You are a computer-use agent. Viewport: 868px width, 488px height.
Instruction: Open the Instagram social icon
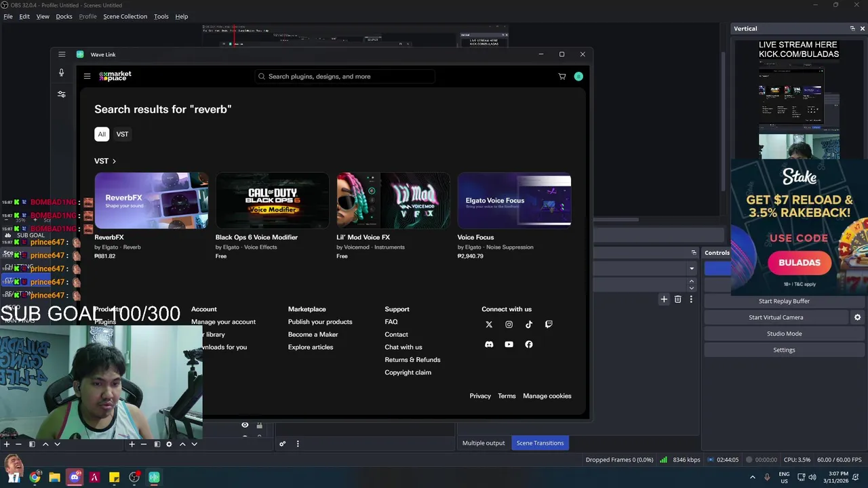[509, 325]
